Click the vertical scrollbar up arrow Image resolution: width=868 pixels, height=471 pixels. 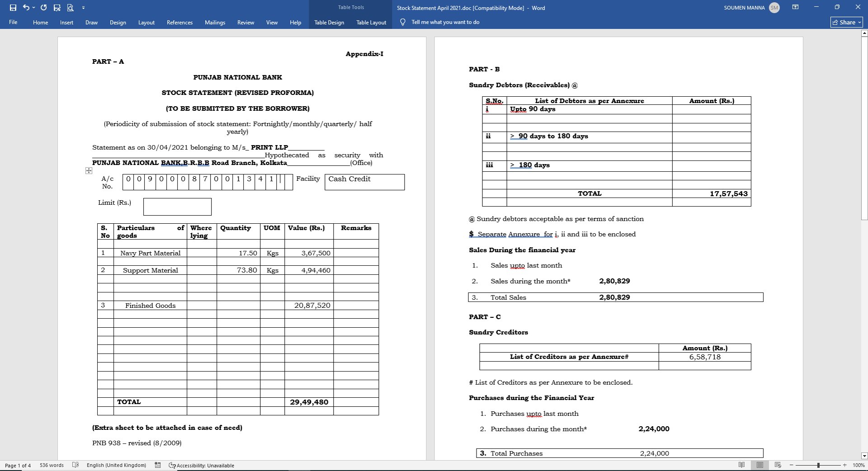[864, 33]
